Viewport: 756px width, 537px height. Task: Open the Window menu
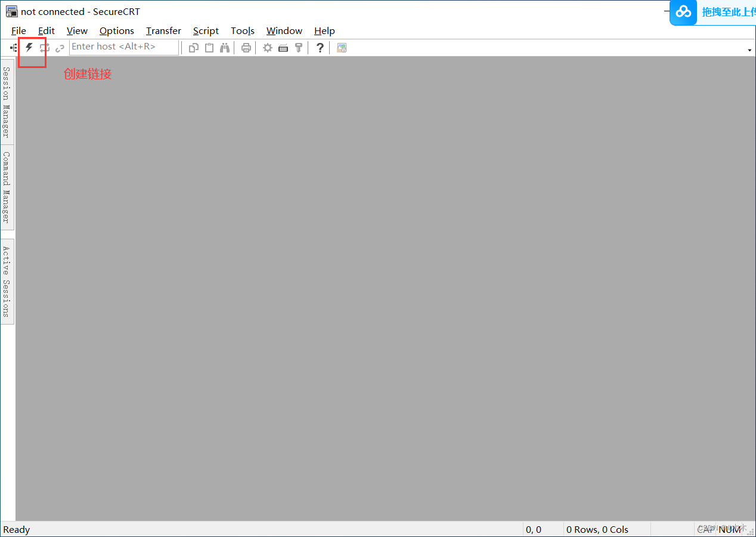coord(284,31)
